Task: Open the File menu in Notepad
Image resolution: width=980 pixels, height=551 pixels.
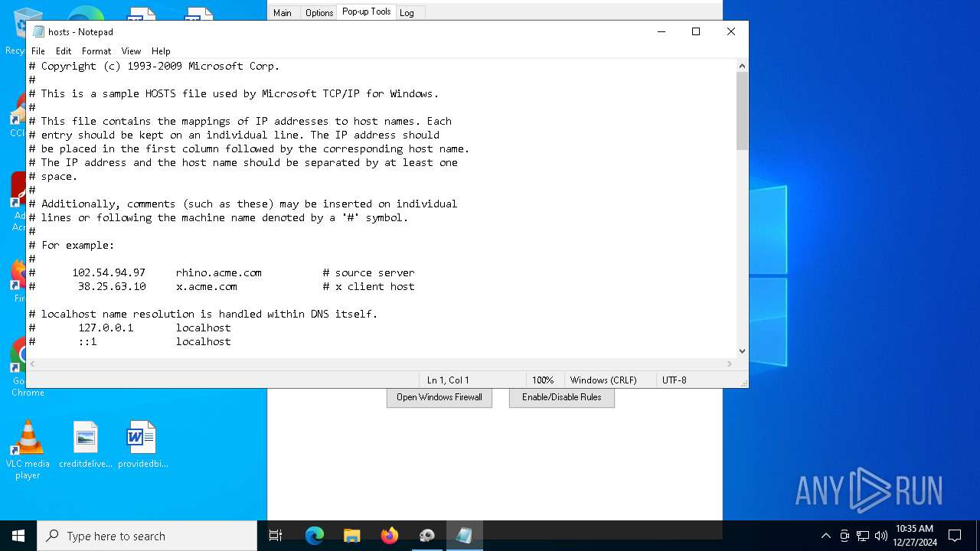Action: (x=38, y=51)
